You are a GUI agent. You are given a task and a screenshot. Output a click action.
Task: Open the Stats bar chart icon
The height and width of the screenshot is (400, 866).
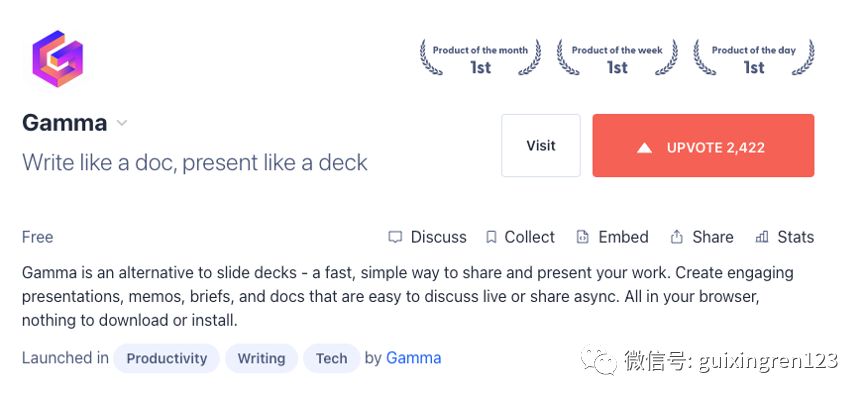pos(762,237)
